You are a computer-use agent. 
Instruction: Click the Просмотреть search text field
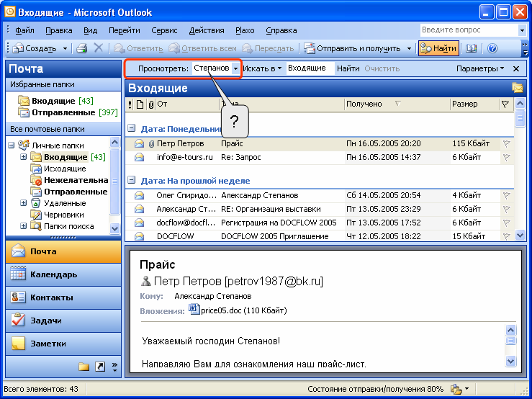212,68
